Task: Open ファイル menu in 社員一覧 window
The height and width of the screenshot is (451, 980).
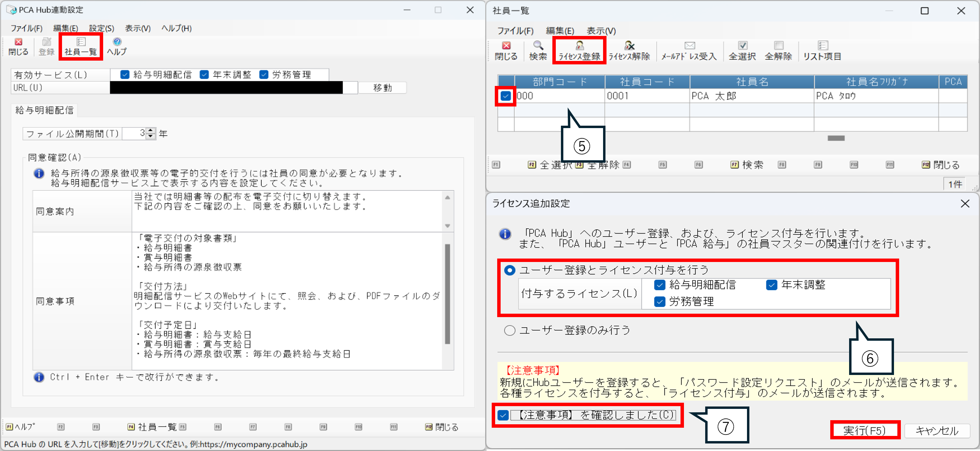Action: click(x=515, y=30)
